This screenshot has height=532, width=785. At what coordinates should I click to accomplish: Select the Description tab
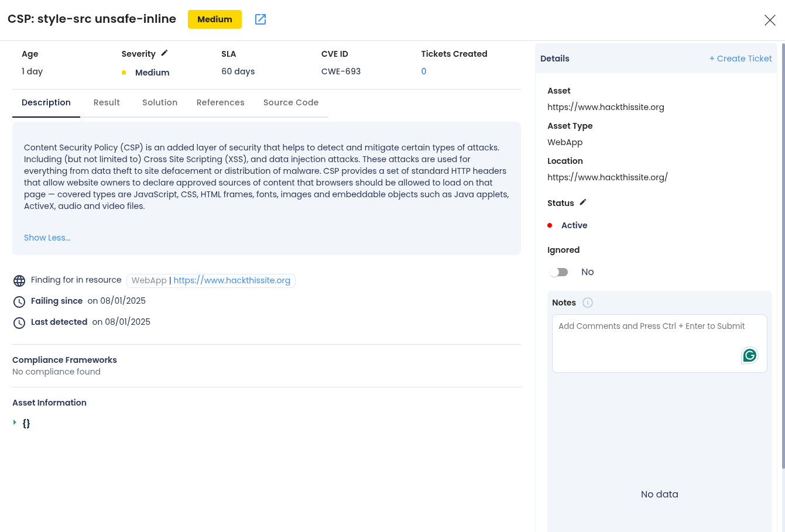pos(46,102)
